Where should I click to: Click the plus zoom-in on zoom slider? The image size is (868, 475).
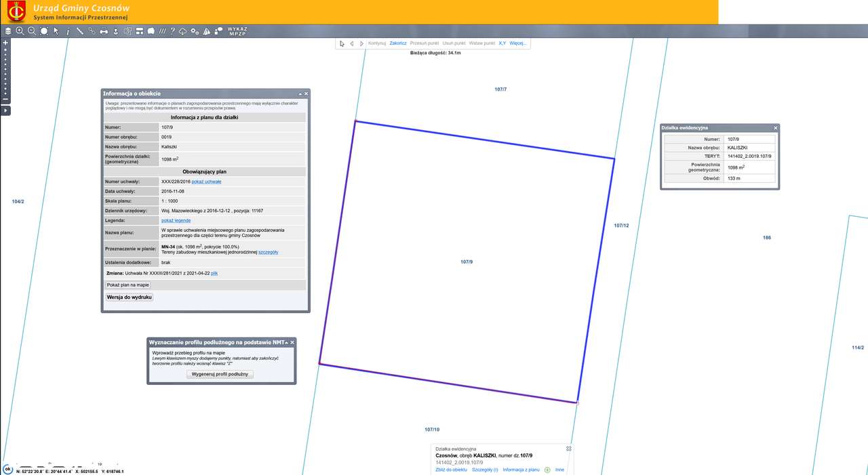5,43
